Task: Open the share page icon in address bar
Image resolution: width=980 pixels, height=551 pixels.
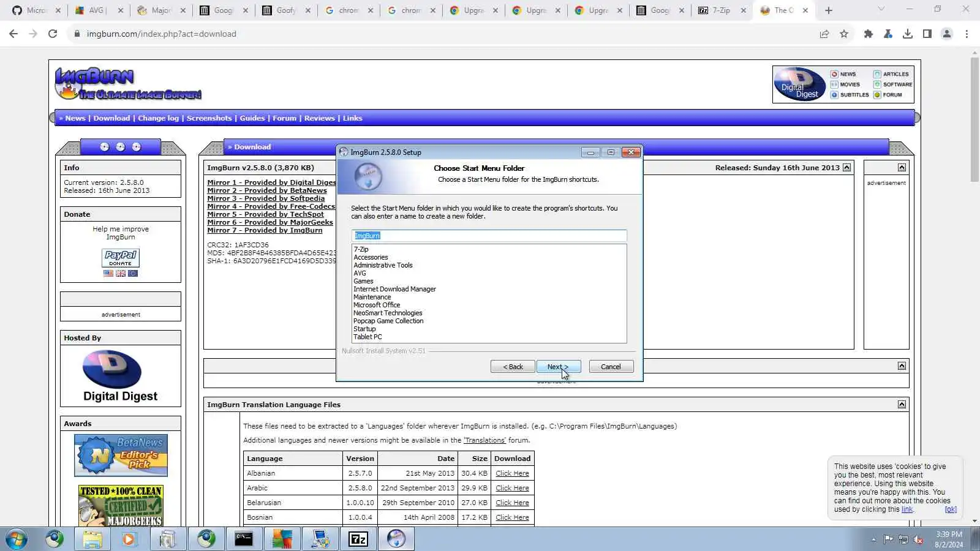Action: (x=824, y=34)
